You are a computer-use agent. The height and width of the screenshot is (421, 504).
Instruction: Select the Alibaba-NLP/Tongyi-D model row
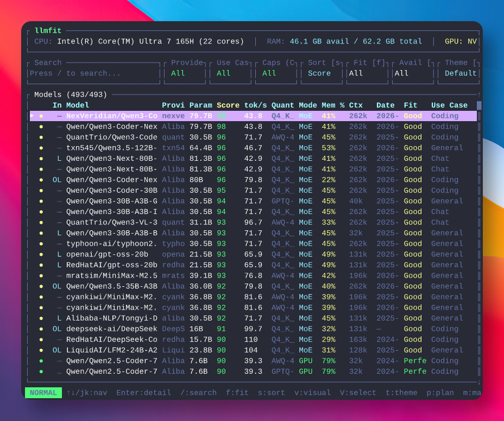click(x=253, y=318)
